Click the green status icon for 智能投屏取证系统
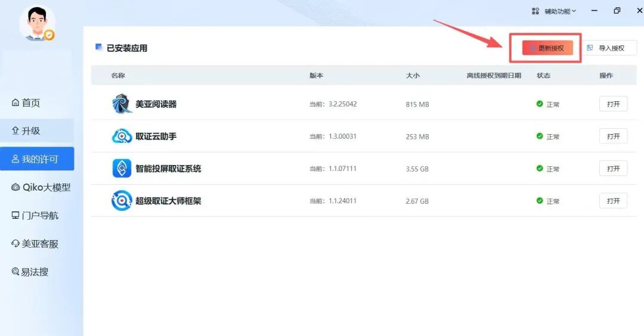The width and height of the screenshot is (644, 336). [540, 168]
